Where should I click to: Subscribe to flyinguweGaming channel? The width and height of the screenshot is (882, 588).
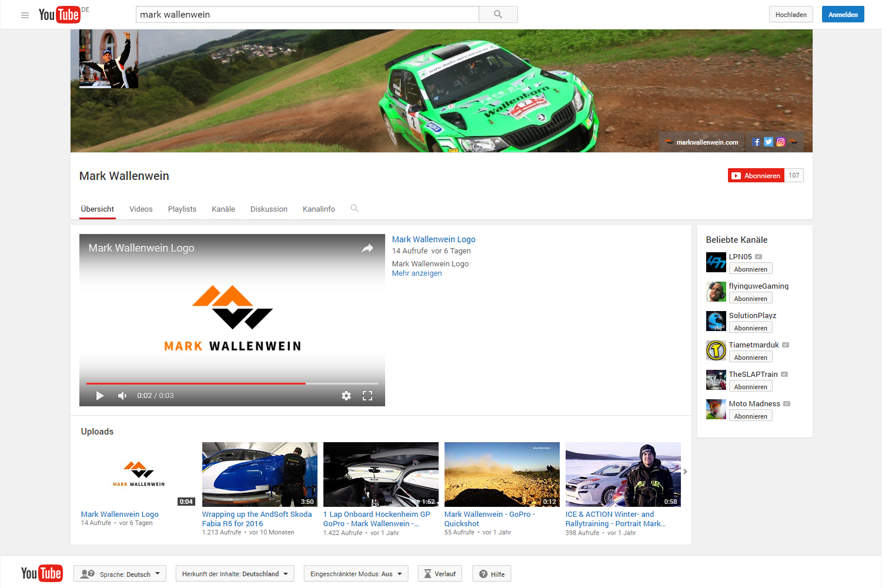(751, 298)
